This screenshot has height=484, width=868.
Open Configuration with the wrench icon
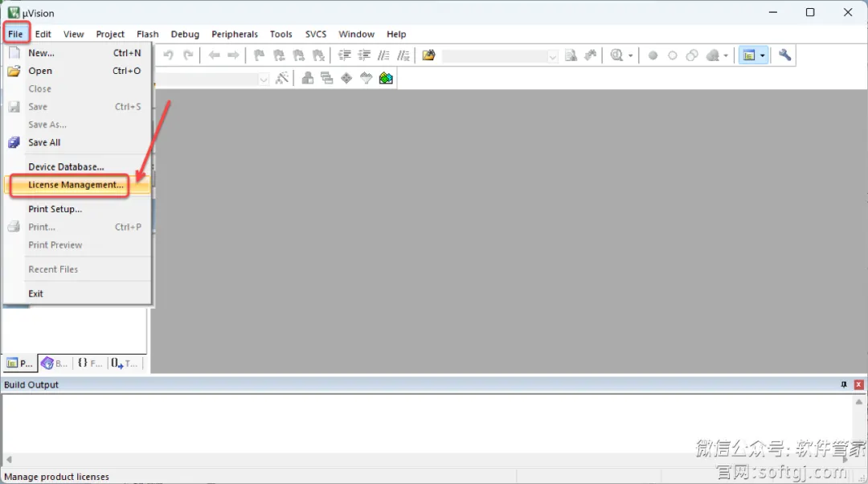(785, 55)
